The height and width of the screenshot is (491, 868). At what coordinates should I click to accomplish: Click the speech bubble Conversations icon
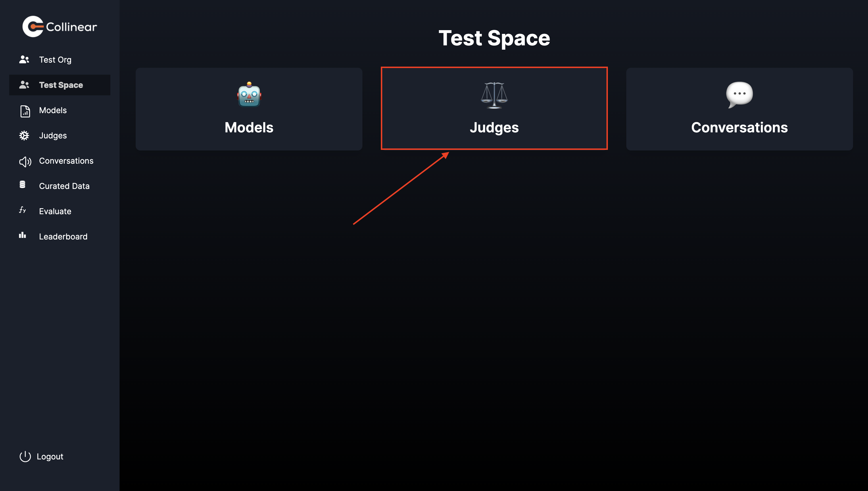tap(740, 95)
